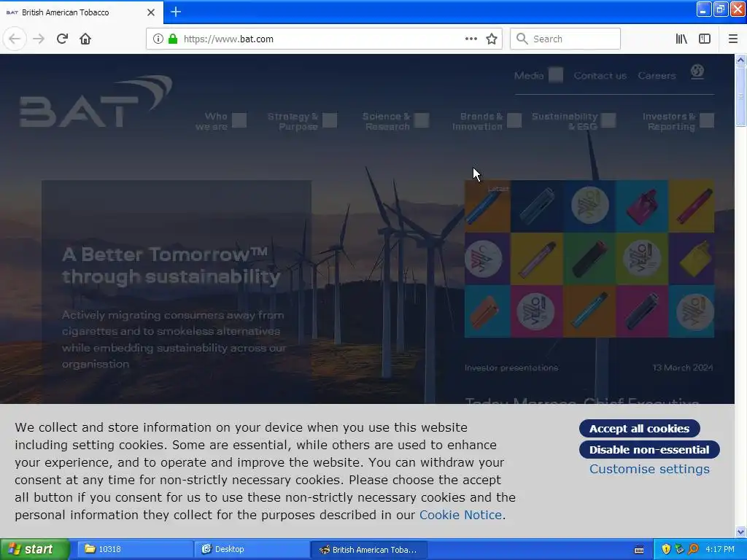Image resolution: width=747 pixels, height=560 pixels.
Task: Click the 13 March 2024 date text
Action: tap(683, 367)
